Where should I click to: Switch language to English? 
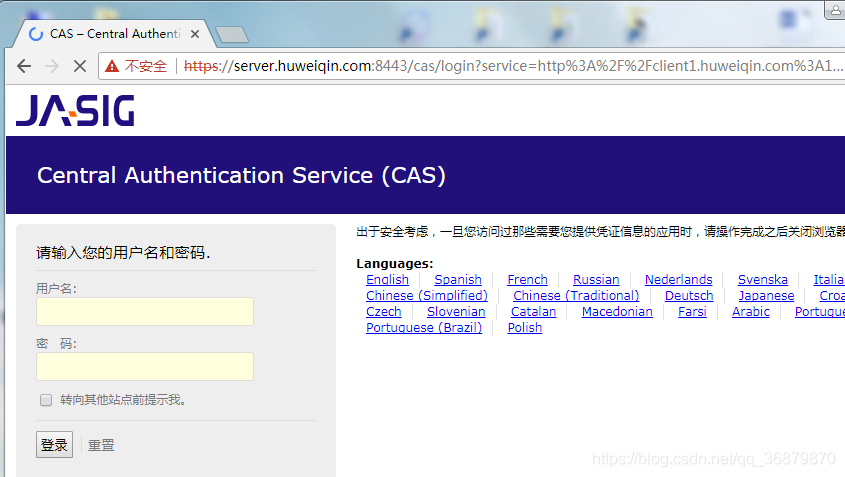[387, 280]
